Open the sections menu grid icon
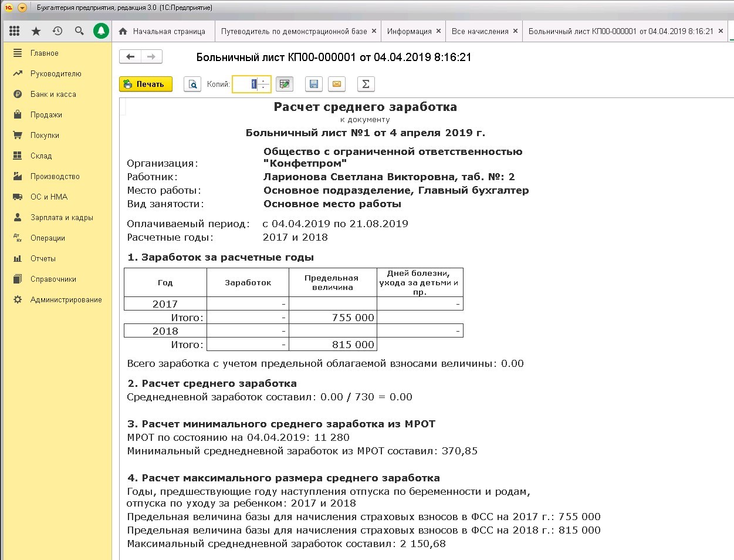The width and height of the screenshot is (734, 560). click(15, 31)
